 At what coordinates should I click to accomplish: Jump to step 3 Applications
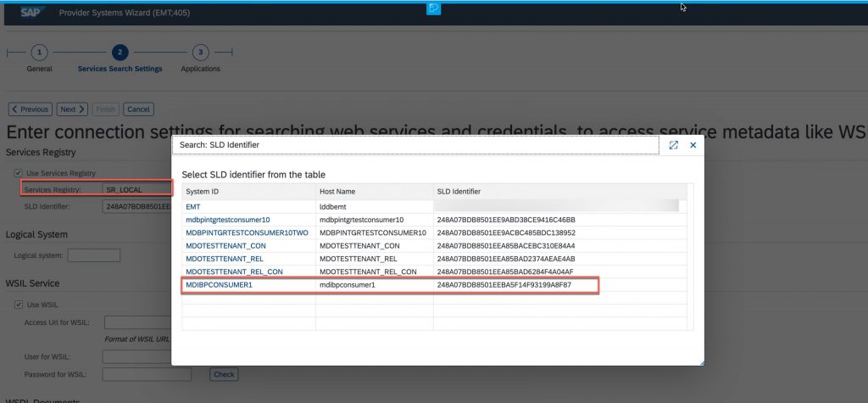(200, 53)
